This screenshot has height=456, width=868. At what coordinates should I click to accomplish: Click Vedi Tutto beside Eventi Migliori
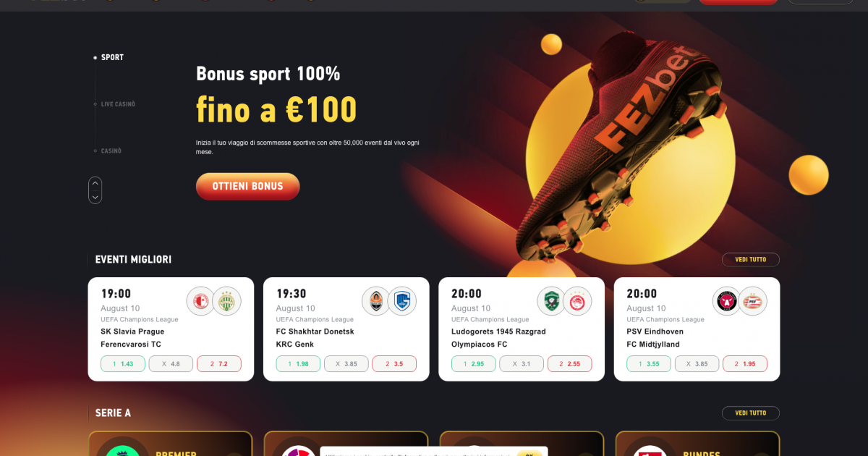[x=751, y=260]
